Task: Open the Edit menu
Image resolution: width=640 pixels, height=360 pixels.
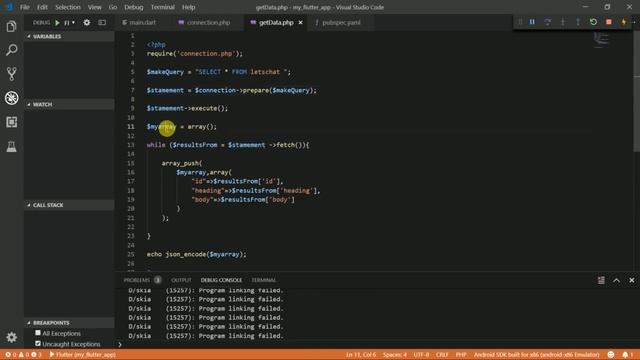Action: 42,7
